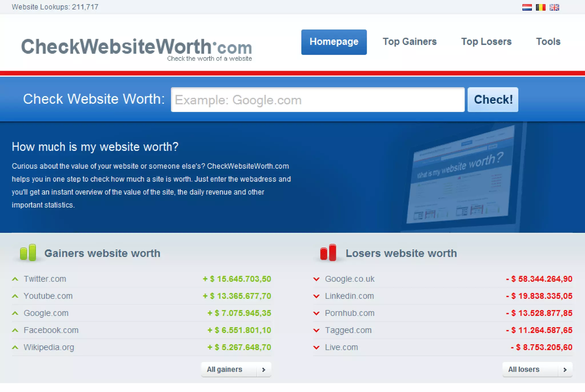Open the Google.com gainer link

(x=46, y=313)
